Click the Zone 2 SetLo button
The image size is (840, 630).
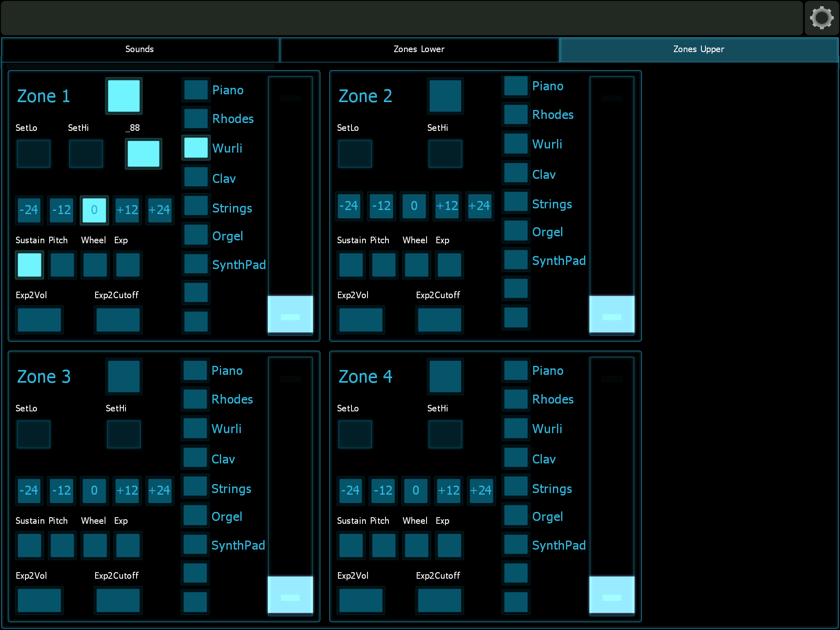click(355, 154)
